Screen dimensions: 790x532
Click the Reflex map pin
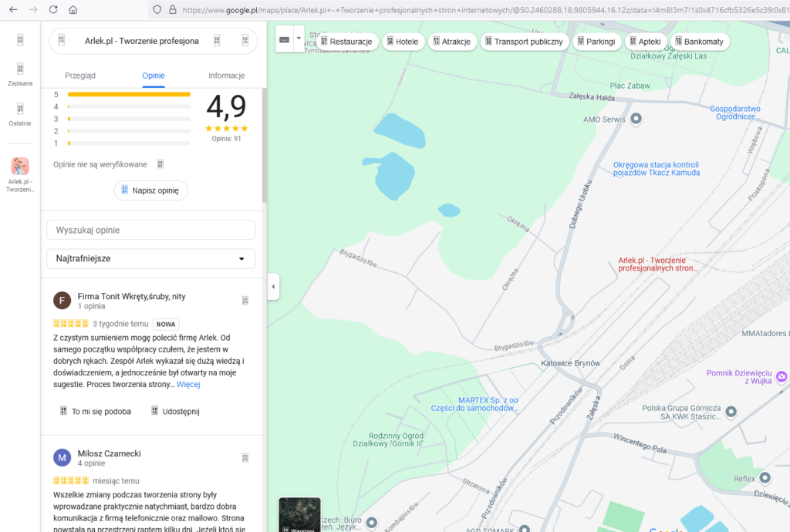(x=765, y=477)
